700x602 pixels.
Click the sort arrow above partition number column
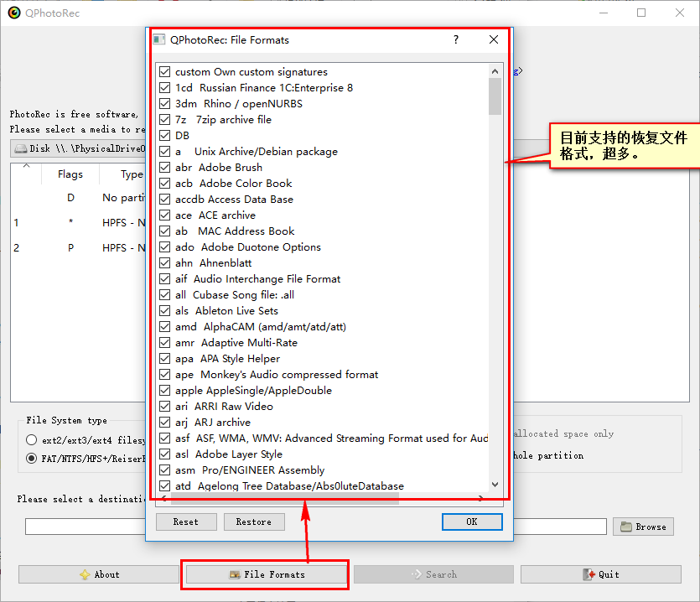pyautogui.click(x=26, y=166)
